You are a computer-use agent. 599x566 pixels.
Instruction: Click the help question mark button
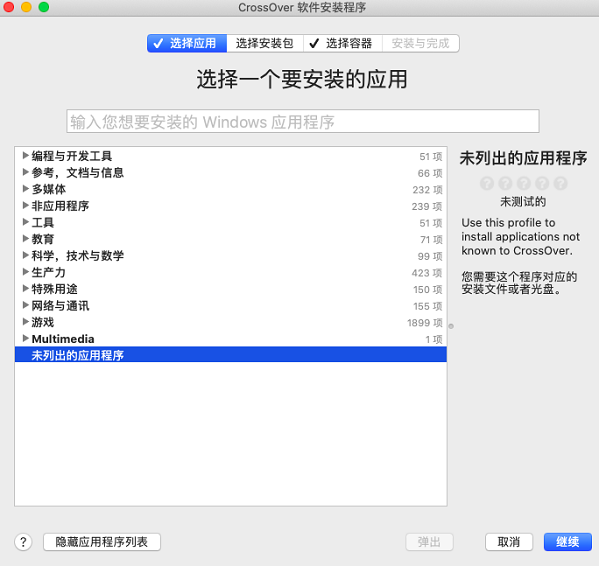[23, 542]
